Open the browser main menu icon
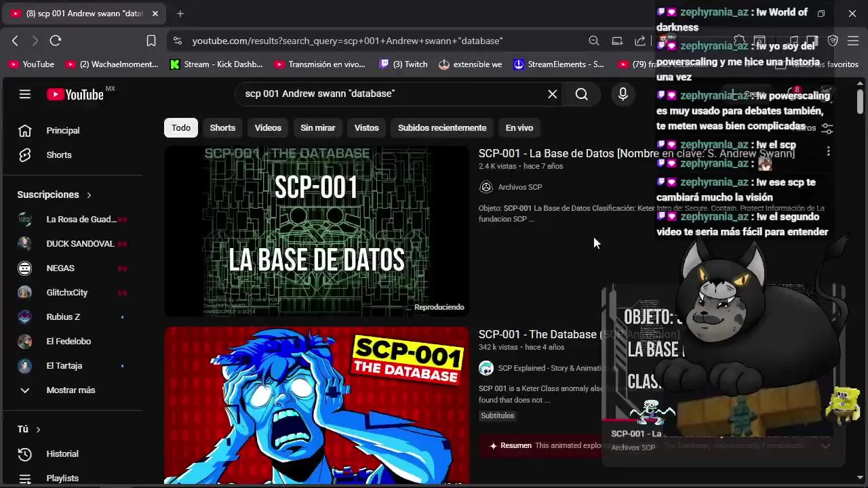The width and height of the screenshot is (868, 488). click(x=853, y=41)
